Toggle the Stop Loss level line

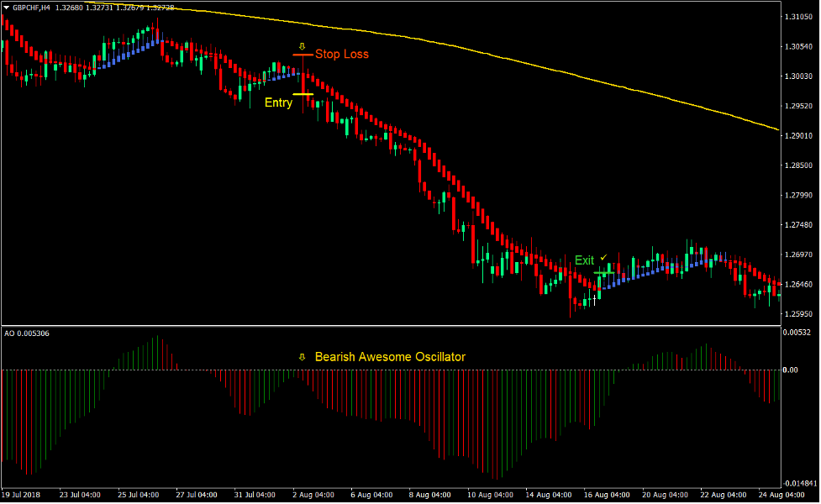(x=301, y=55)
